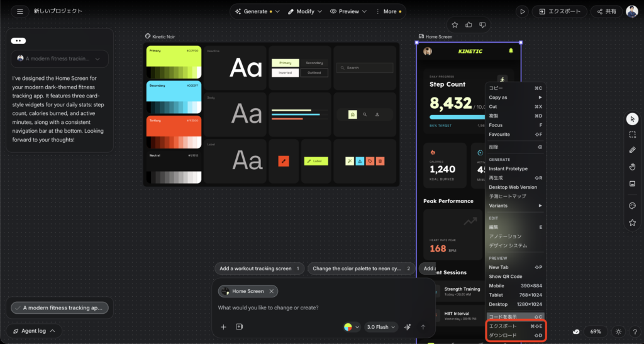Screen dimensions: 644x344
Task: Choose ダウンロード in the context menu
Action: (x=503, y=336)
